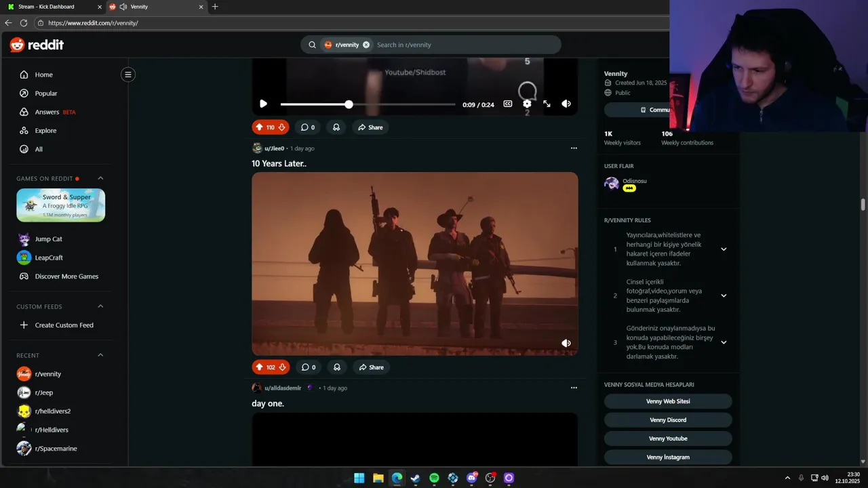Open u/alidasdemir profile link
The height and width of the screenshot is (488, 868).
[283, 388]
